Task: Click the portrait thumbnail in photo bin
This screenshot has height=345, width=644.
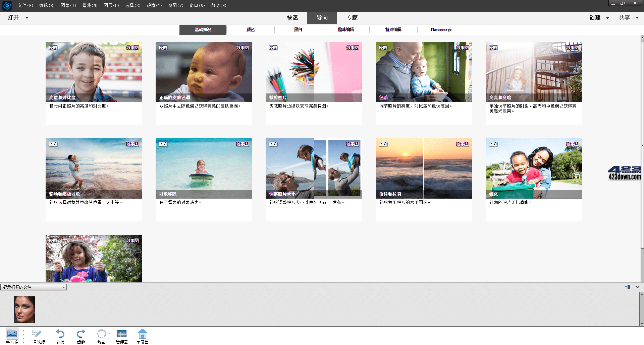Action: point(24,309)
